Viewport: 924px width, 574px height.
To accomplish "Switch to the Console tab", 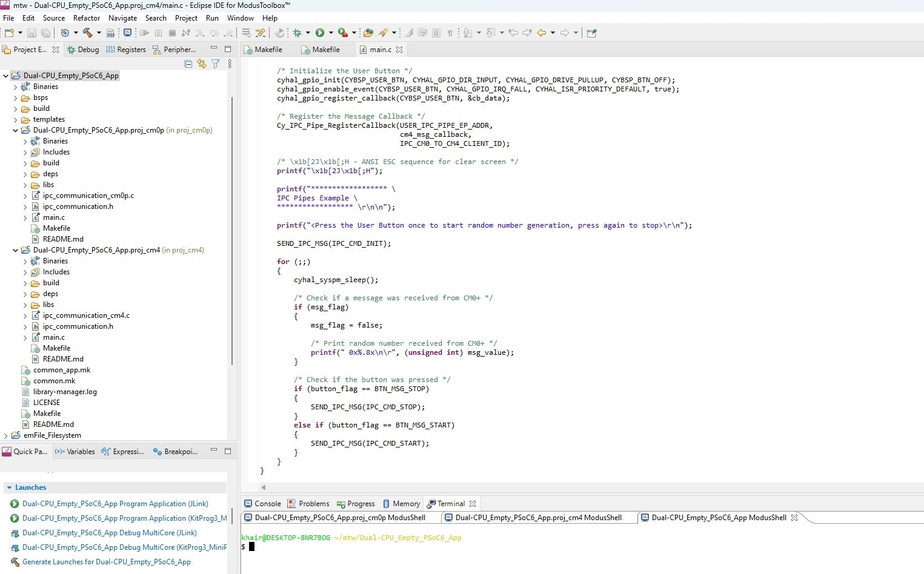I will tap(262, 504).
